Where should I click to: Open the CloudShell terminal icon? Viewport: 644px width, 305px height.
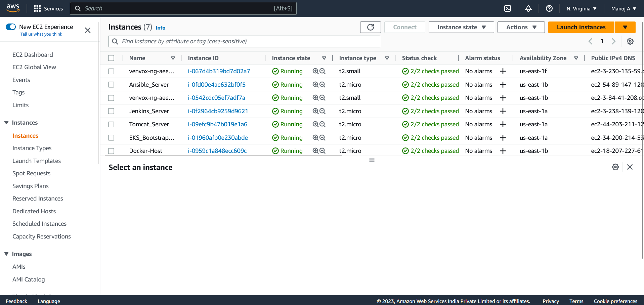click(x=507, y=8)
